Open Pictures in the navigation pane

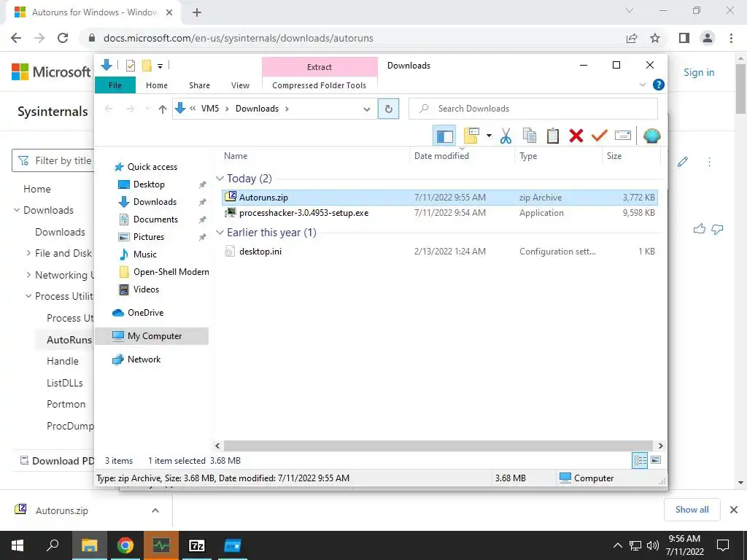(148, 237)
